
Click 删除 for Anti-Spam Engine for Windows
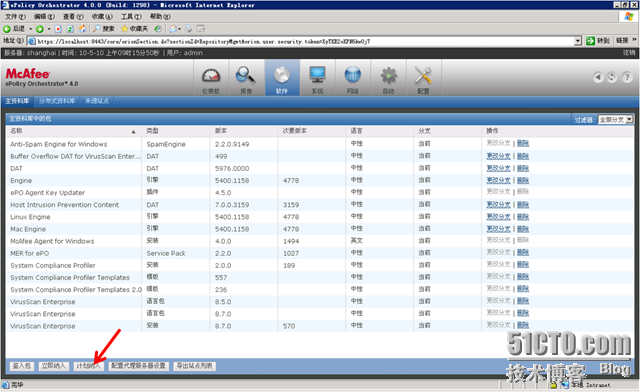[522, 143]
